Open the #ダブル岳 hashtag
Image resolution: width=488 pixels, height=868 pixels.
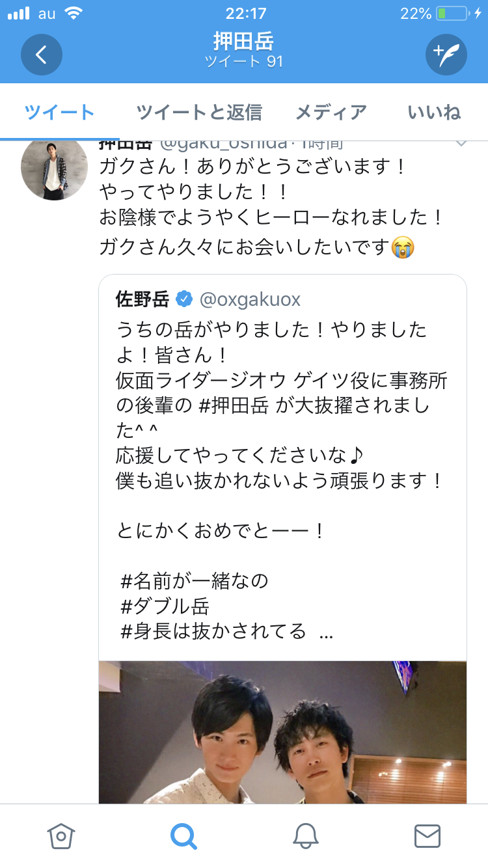coord(166,606)
